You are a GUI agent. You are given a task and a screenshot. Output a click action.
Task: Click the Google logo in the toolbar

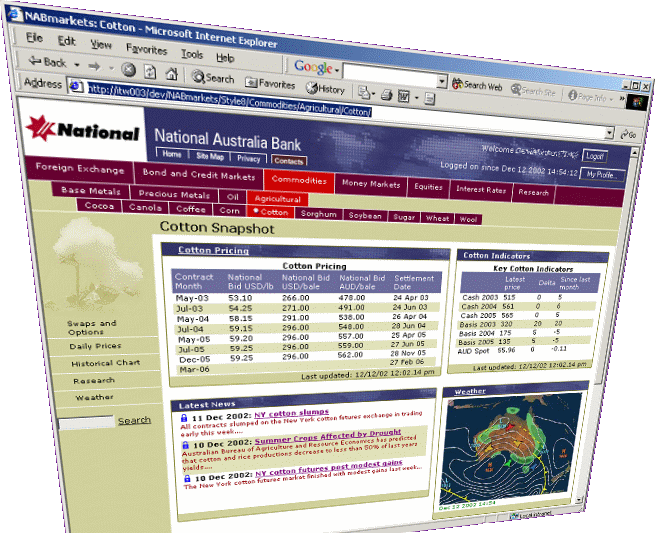pos(313,66)
